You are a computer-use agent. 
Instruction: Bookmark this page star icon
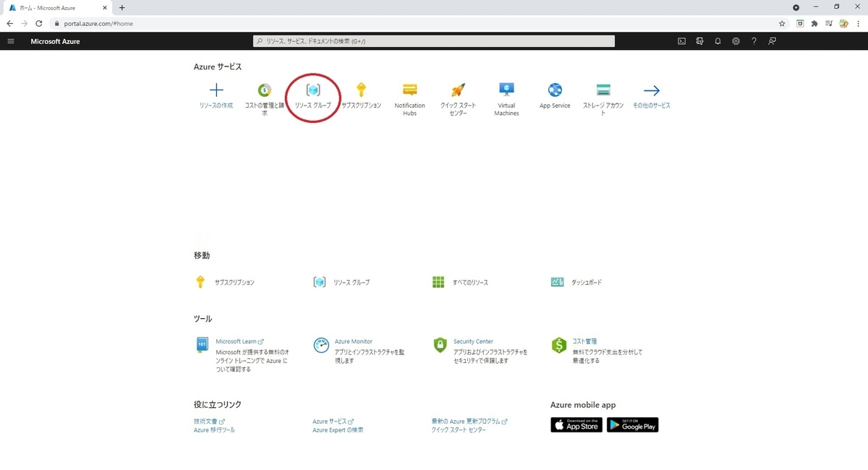(x=782, y=23)
